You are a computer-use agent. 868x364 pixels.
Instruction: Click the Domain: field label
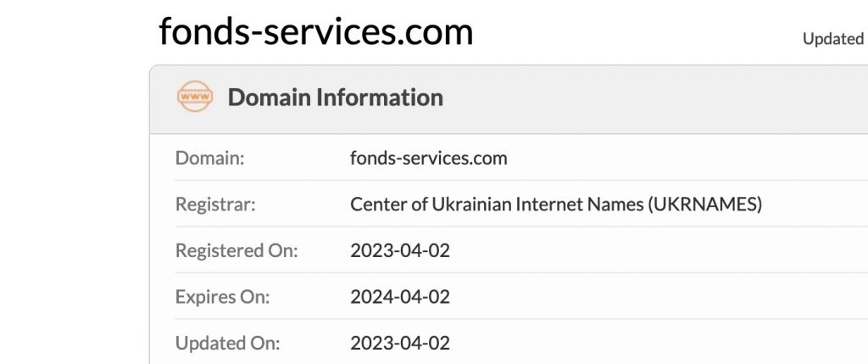click(209, 158)
